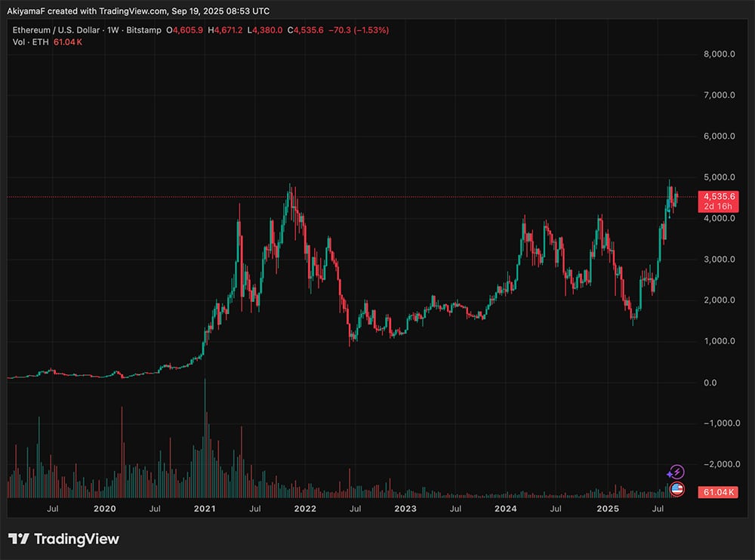755x560 pixels.
Task: Click the 2025 time axis label
Action: (608, 509)
